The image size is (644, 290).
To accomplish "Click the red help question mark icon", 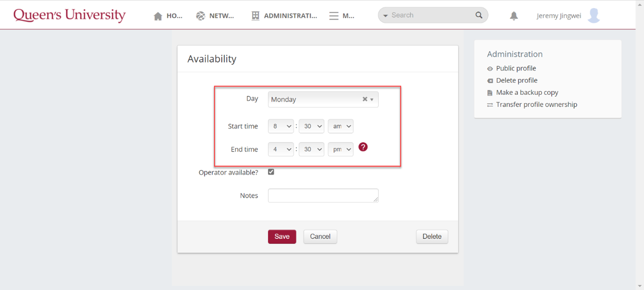I will pyautogui.click(x=363, y=147).
